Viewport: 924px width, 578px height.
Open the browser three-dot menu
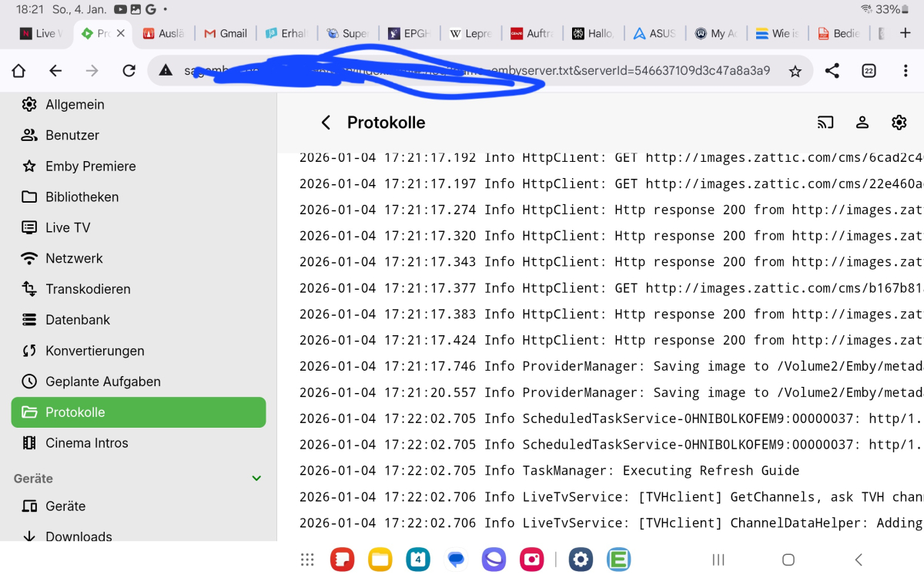click(906, 70)
